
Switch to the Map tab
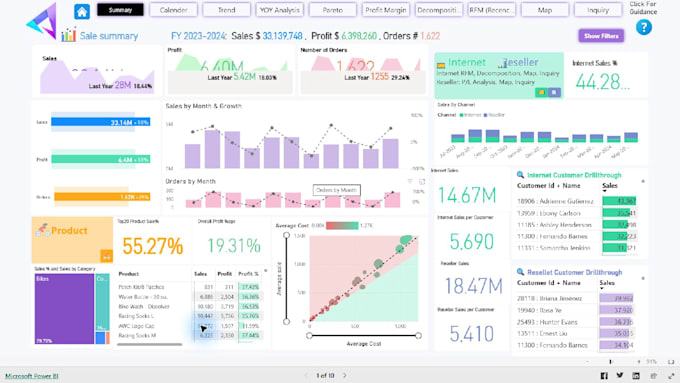pyautogui.click(x=545, y=10)
